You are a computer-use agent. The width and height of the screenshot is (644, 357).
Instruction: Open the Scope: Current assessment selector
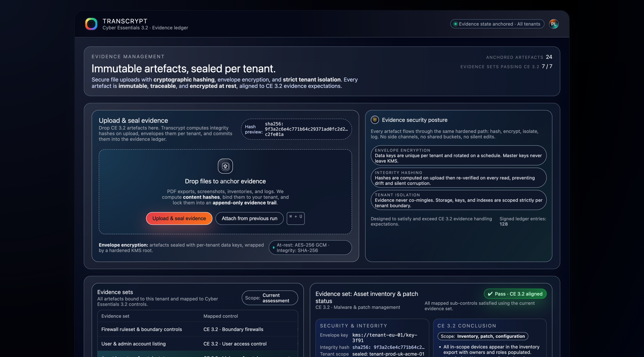269,298
